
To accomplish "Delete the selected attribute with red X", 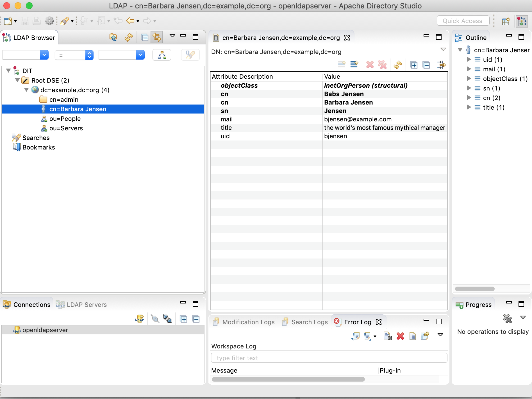I will 370,65.
